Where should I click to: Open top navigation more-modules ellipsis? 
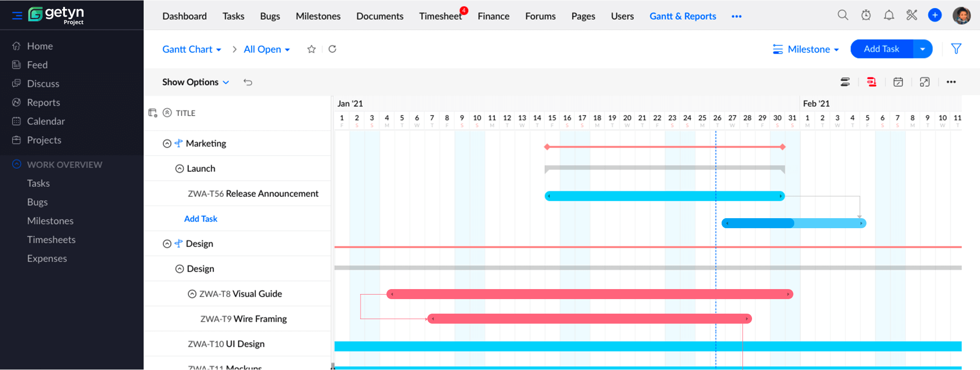click(736, 16)
